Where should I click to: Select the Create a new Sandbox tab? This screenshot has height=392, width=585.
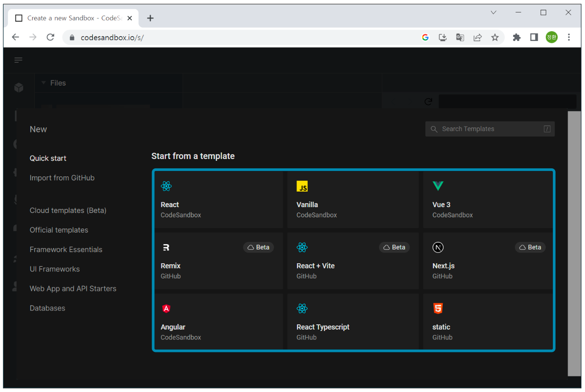[73, 18]
